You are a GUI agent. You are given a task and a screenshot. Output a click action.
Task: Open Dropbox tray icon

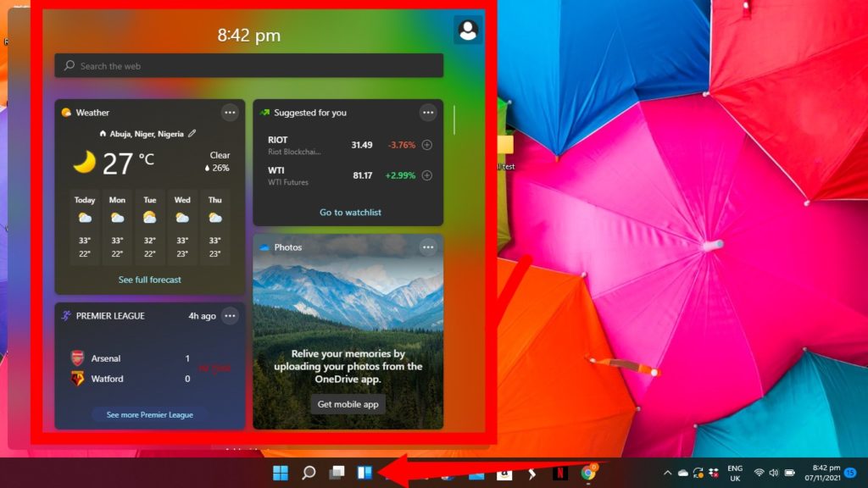714,473
